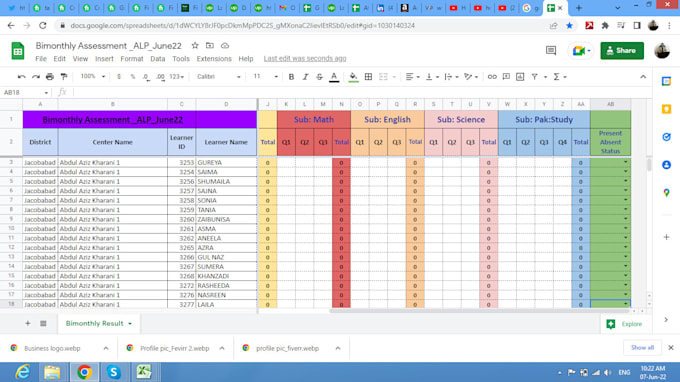The height and width of the screenshot is (382, 680).
Task: Open status dropdown for GUREYA row
Action: [625, 162]
